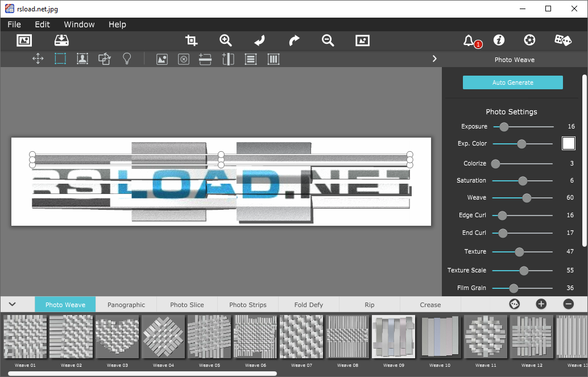Click the Info icon
This screenshot has height=377, width=588.
tap(499, 40)
